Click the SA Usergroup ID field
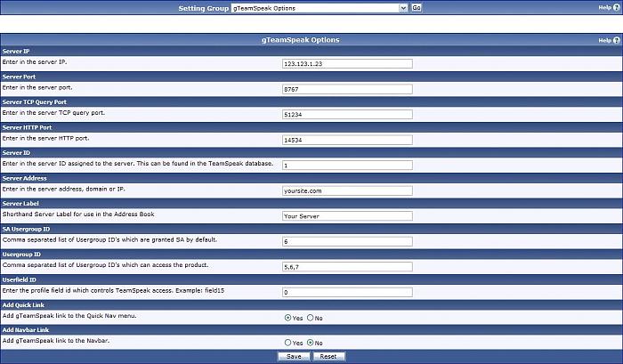Image resolution: width=623 pixels, height=364 pixels. click(x=346, y=241)
